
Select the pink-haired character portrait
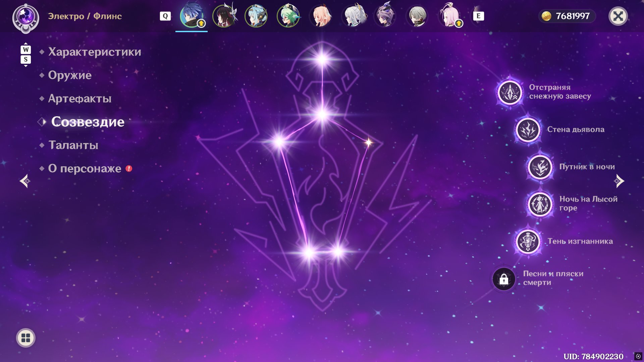point(450,16)
